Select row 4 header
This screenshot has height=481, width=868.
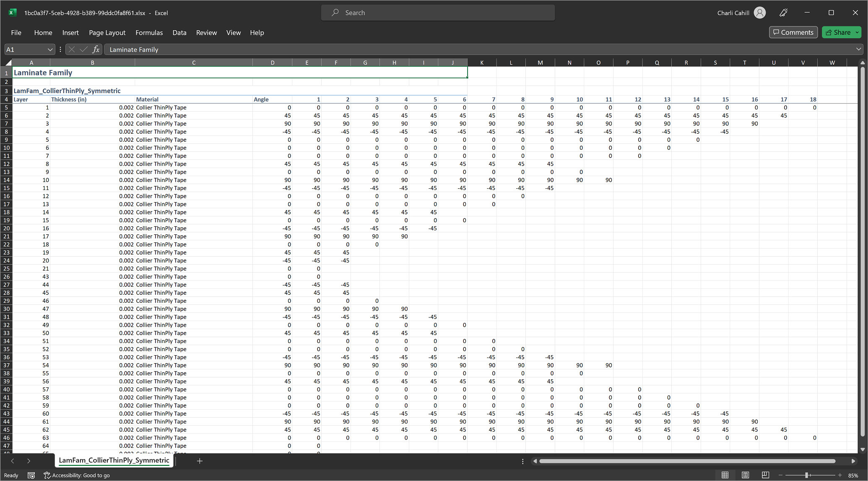click(x=6, y=99)
